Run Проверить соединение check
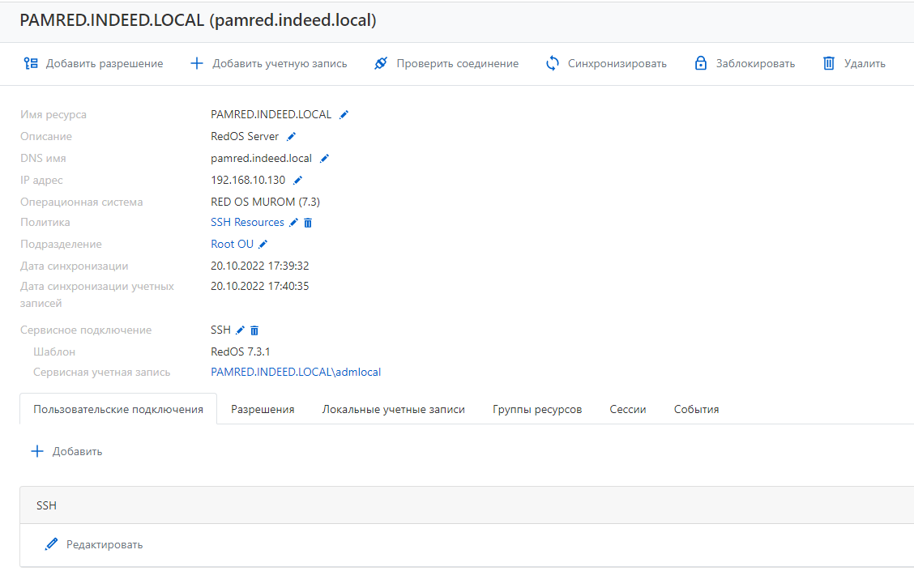914x588 pixels. point(446,63)
